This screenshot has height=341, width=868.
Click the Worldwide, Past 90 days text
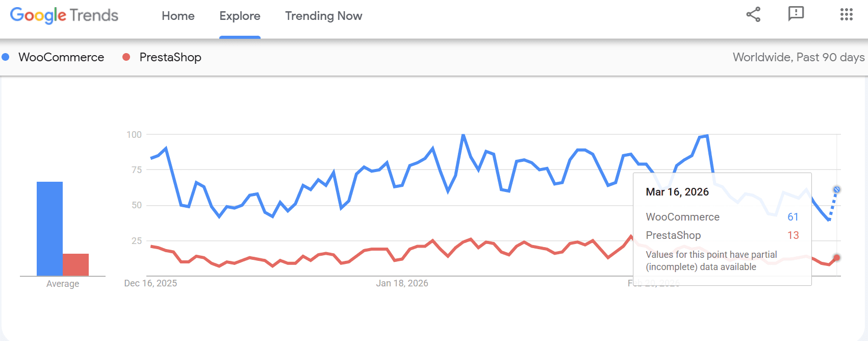point(798,57)
